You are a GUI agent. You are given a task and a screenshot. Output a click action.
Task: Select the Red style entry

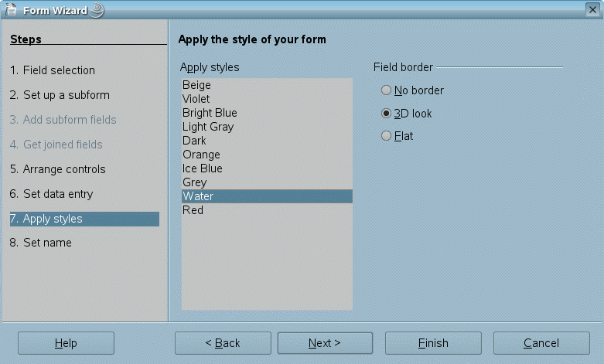[193, 210]
